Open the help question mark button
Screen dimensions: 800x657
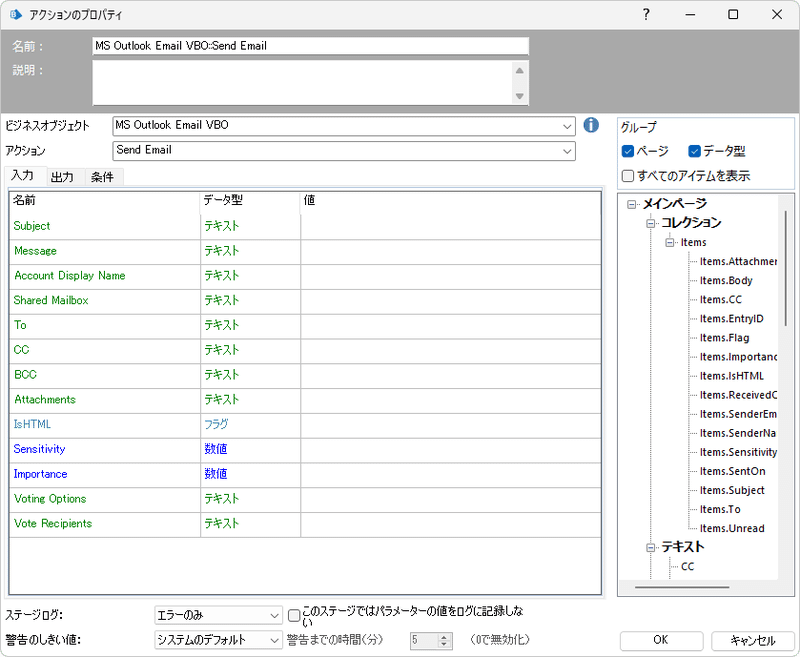pos(646,14)
